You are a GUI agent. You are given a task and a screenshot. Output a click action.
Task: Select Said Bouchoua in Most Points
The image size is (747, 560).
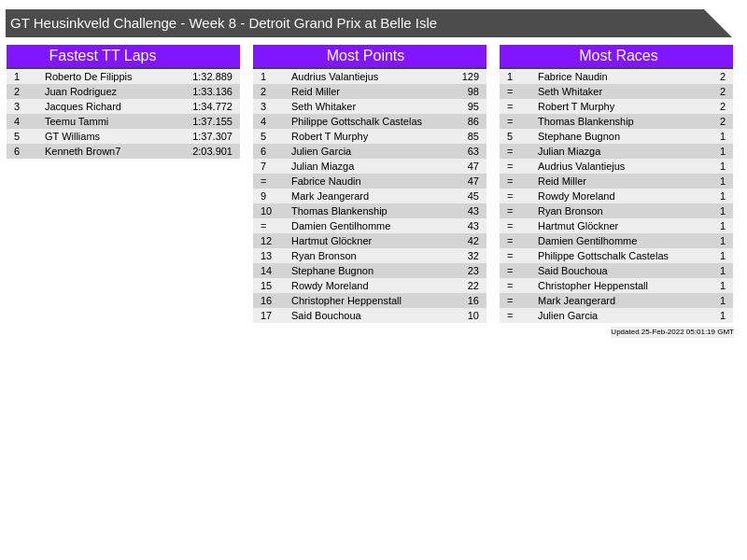click(x=326, y=315)
